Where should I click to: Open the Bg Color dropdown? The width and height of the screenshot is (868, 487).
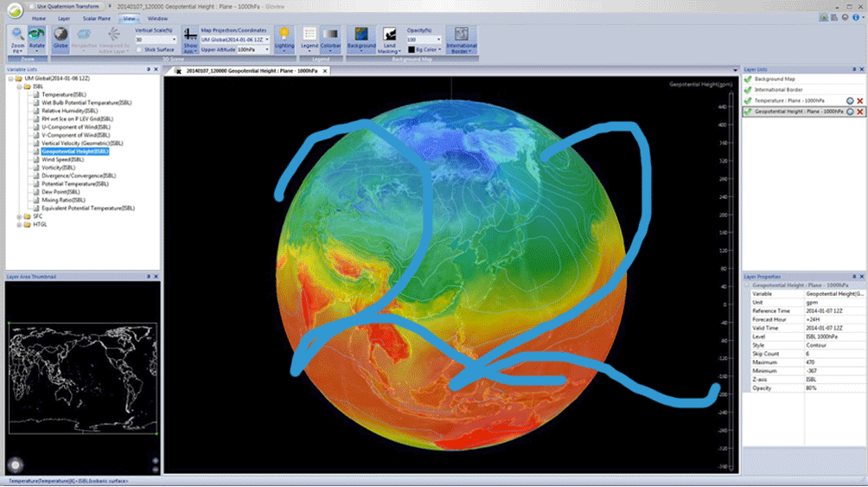coord(439,49)
